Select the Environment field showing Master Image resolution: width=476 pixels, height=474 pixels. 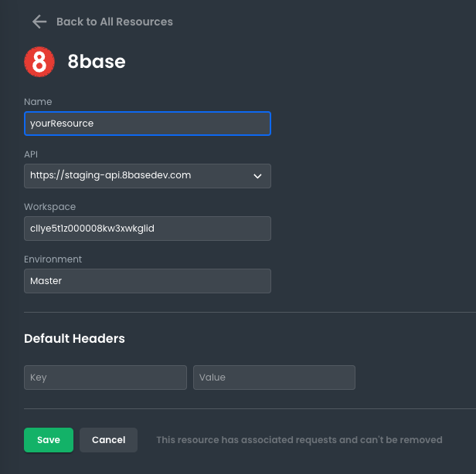pyautogui.click(x=147, y=281)
